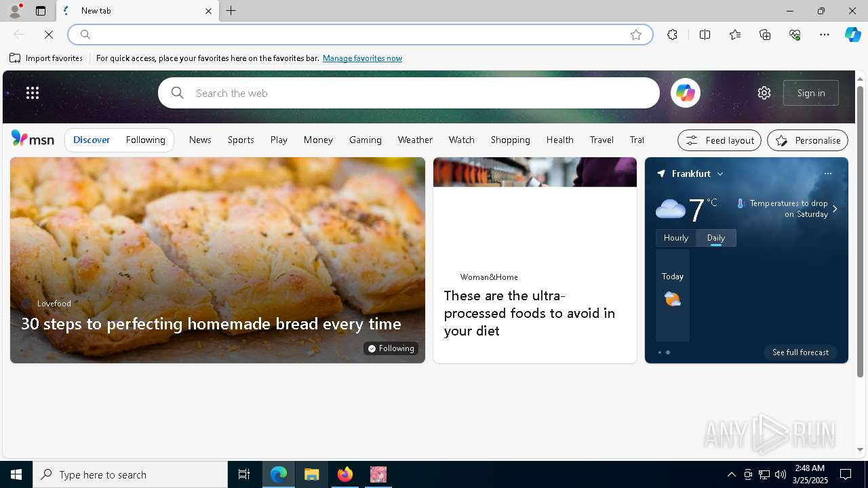
Task: Toggle Following on Lovefood bread article
Action: tap(391, 348)
